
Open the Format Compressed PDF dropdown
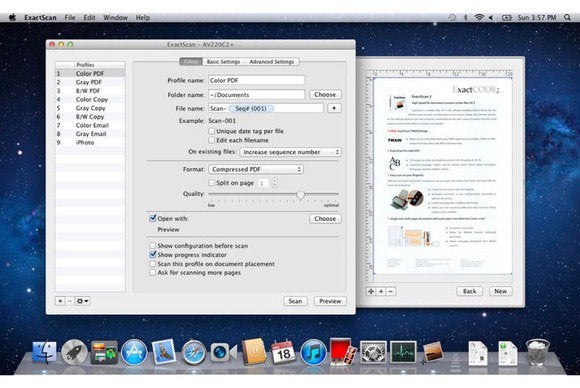pos(256,169)
